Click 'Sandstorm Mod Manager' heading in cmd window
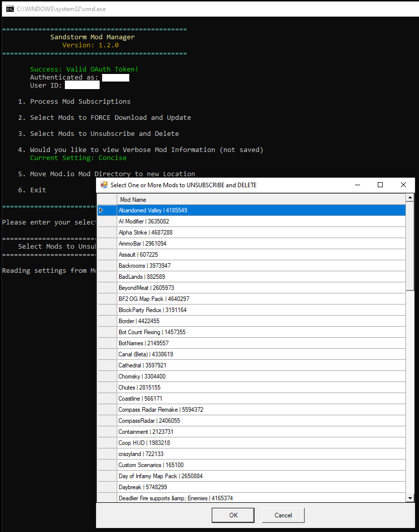This screenshot has height=532, width=419. point(92,37)
